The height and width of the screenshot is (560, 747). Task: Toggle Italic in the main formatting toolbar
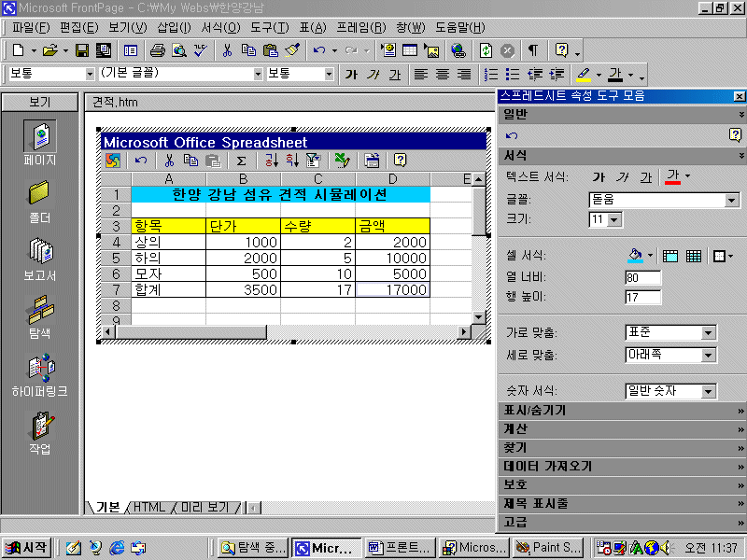point(373,75)
